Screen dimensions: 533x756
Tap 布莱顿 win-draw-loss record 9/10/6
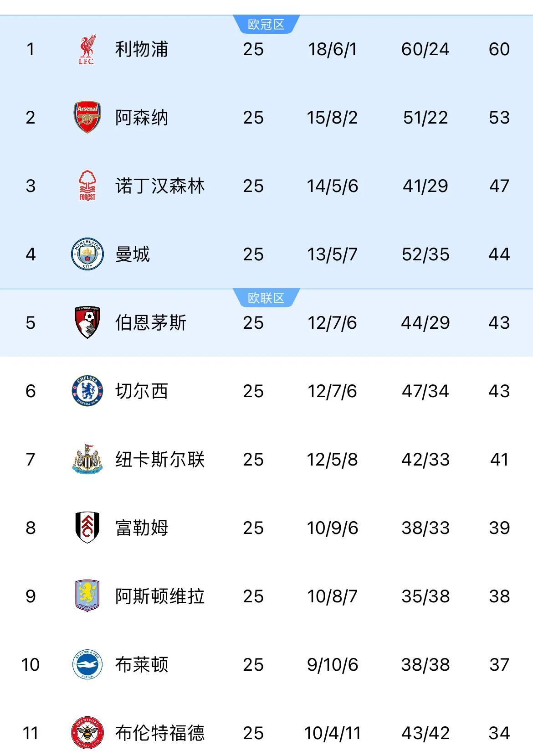coord(332,665)
